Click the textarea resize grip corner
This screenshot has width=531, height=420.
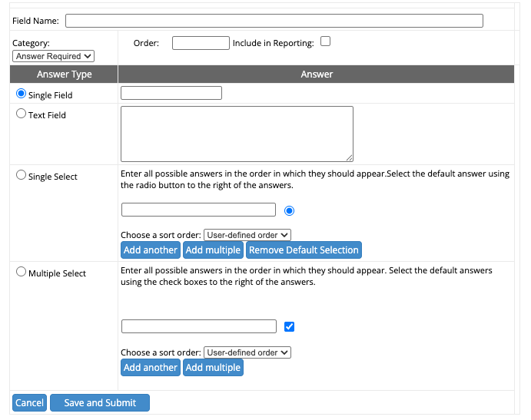point(350,158)
